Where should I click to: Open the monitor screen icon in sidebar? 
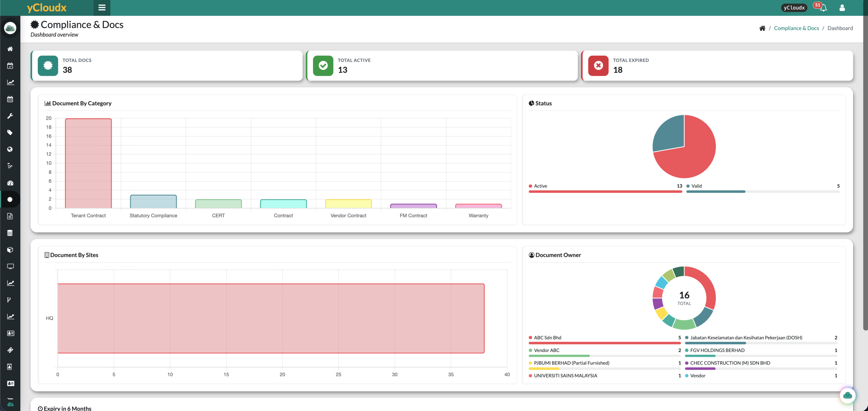10,266
